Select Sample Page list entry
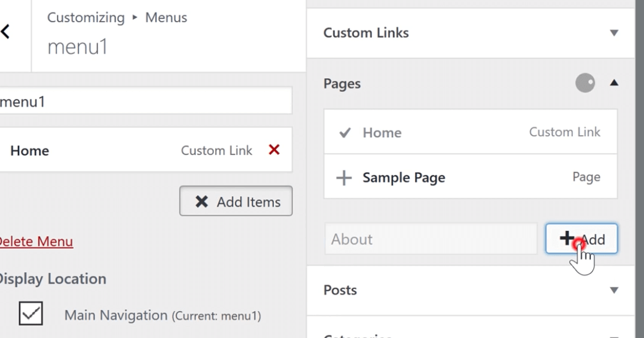The height and width of the screenshot is (338, 644). coord(470,177)
